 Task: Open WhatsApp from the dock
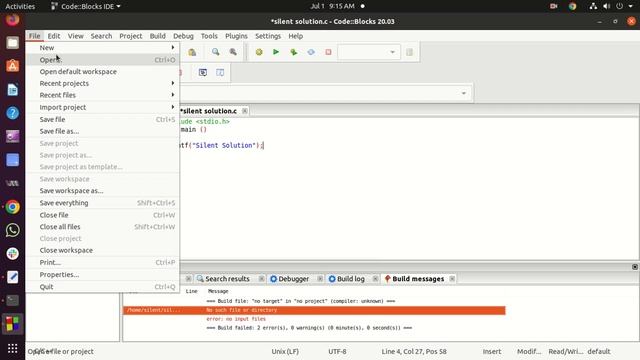point(12,230)
